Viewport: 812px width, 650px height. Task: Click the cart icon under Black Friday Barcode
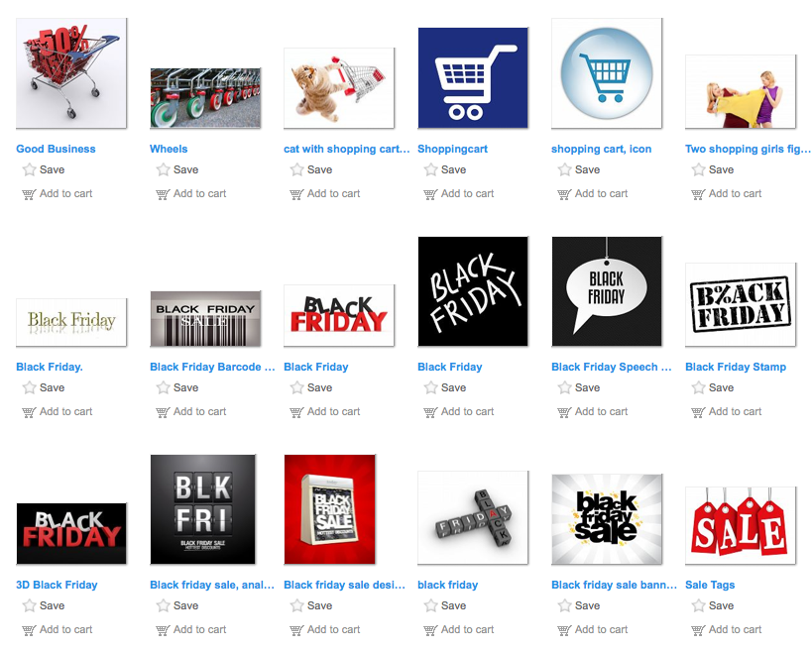pos(163,412)
